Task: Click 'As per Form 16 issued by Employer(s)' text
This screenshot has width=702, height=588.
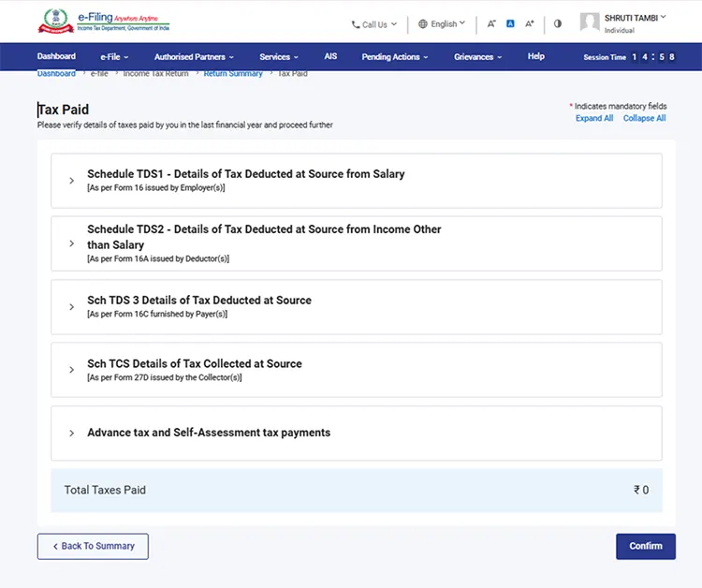Action: pos(155,187)
